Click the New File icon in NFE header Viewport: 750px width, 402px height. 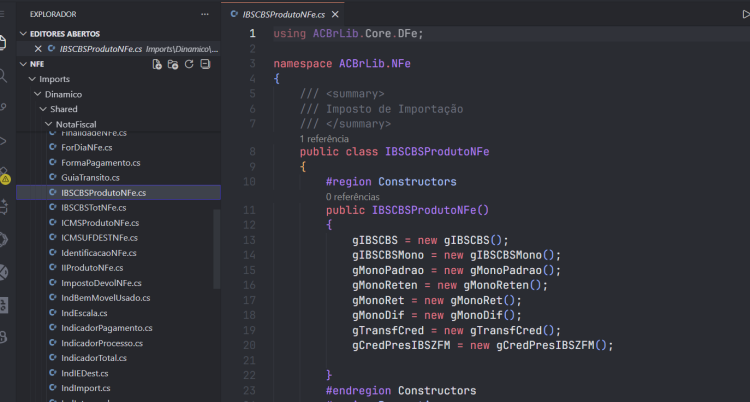[x=157, y=64]
